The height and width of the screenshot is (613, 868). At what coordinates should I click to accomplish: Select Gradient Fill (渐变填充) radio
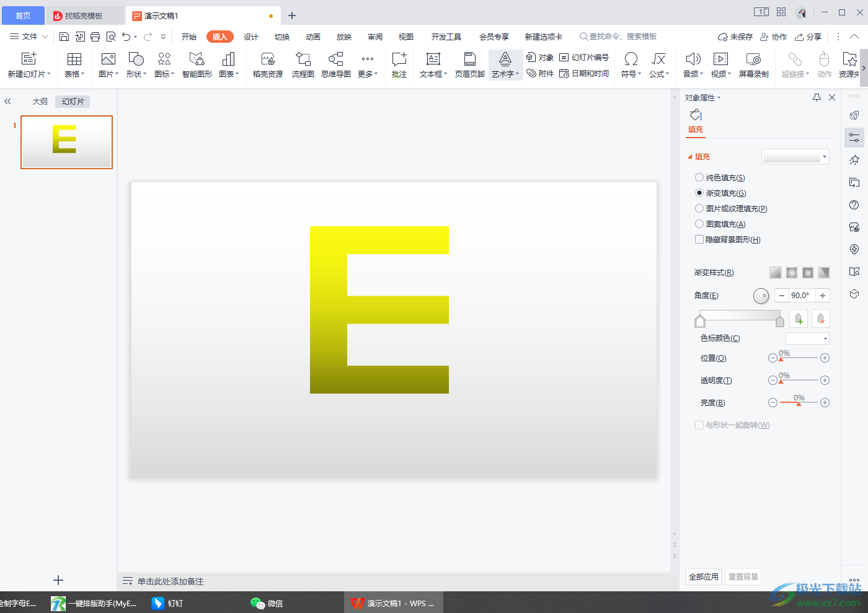click(x=699, y=193)
